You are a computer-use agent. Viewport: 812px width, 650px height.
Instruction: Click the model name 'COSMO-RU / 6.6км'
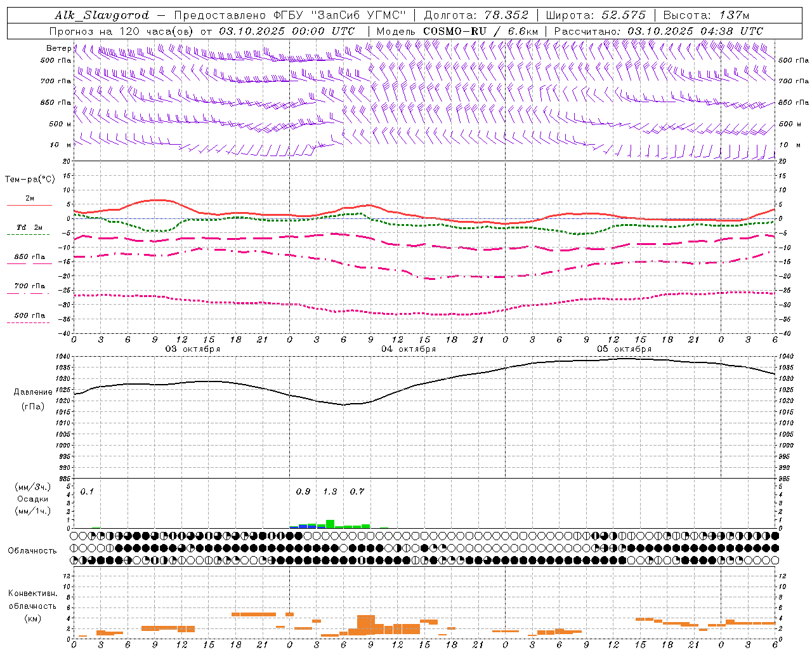pyautogui.click(x=481, y=31)
